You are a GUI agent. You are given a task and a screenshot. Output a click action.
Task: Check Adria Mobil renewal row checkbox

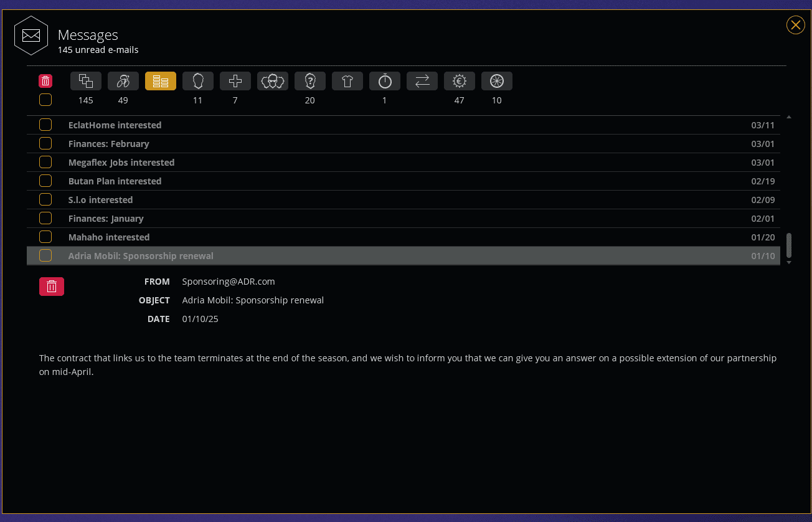coord(45,255)
